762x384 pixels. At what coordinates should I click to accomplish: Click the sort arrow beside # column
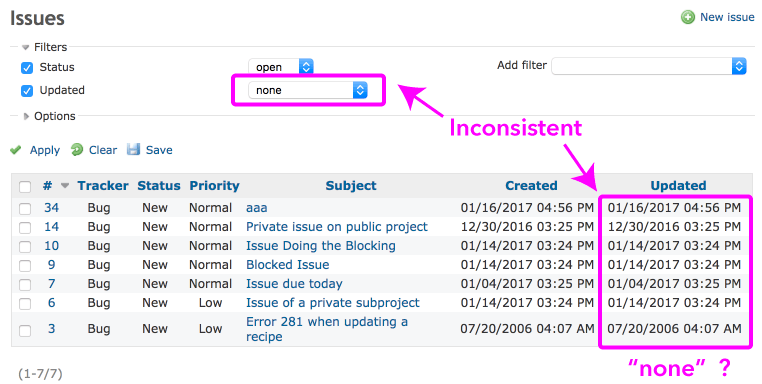tap(65, 186)
